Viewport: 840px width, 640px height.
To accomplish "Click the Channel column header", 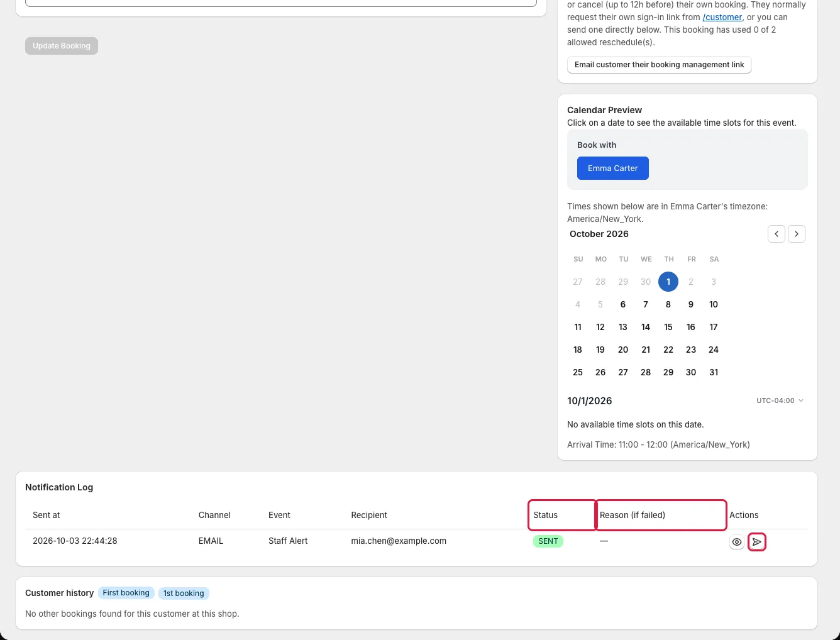I will [214, 515].
